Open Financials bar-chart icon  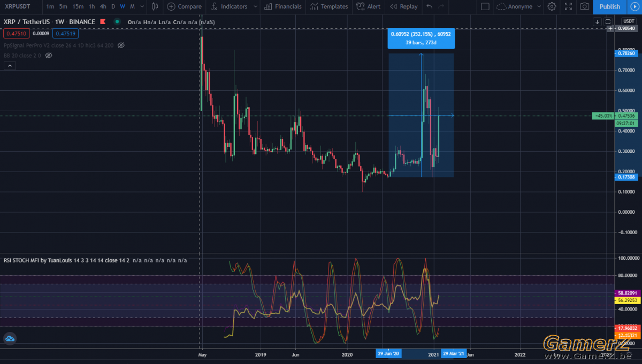pos(268,6)
